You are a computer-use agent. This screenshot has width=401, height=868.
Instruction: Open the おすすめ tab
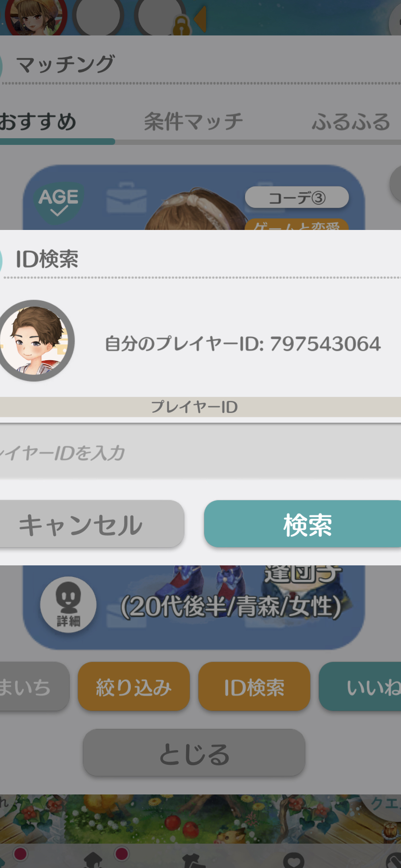[x=38, y=121]
